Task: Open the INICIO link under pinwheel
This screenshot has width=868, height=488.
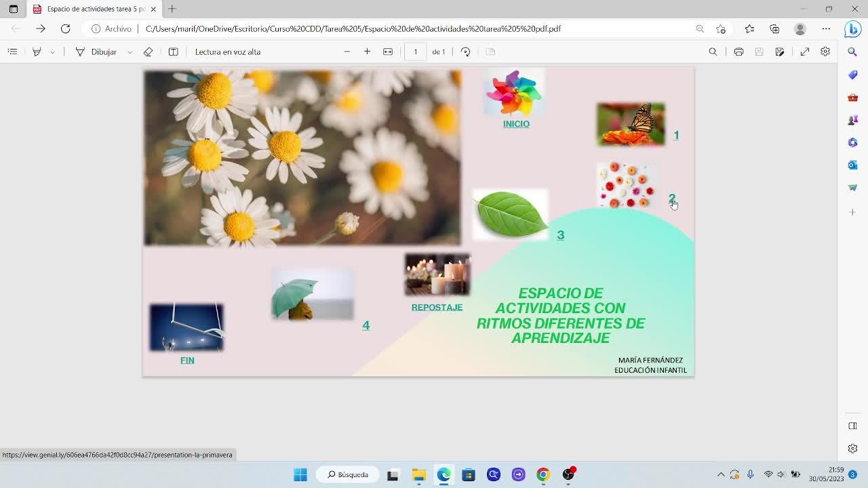Action: click(516, 124)
